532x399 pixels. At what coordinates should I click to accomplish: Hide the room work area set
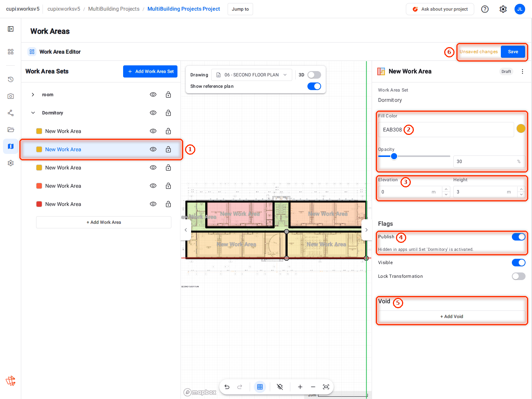[x=153, y=95]
